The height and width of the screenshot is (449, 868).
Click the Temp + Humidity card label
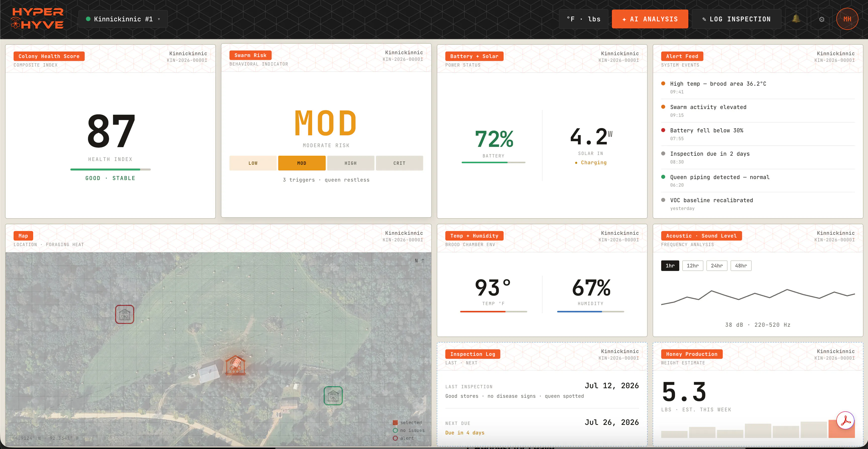click(x=474, y=236)
